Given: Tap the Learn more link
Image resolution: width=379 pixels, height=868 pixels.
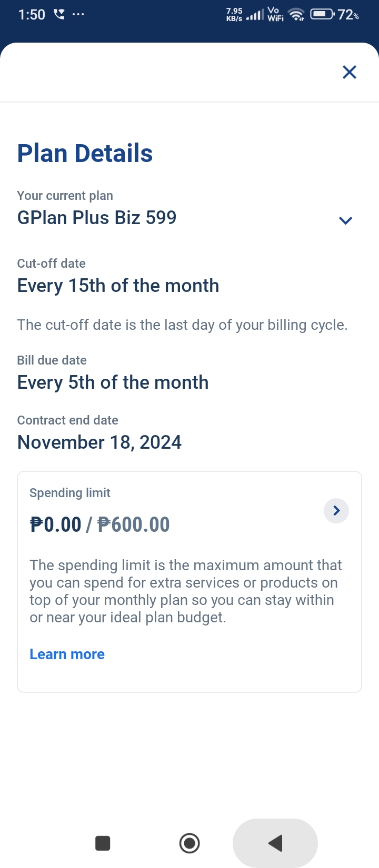Looking at the screenshot, I should [67, 654].
